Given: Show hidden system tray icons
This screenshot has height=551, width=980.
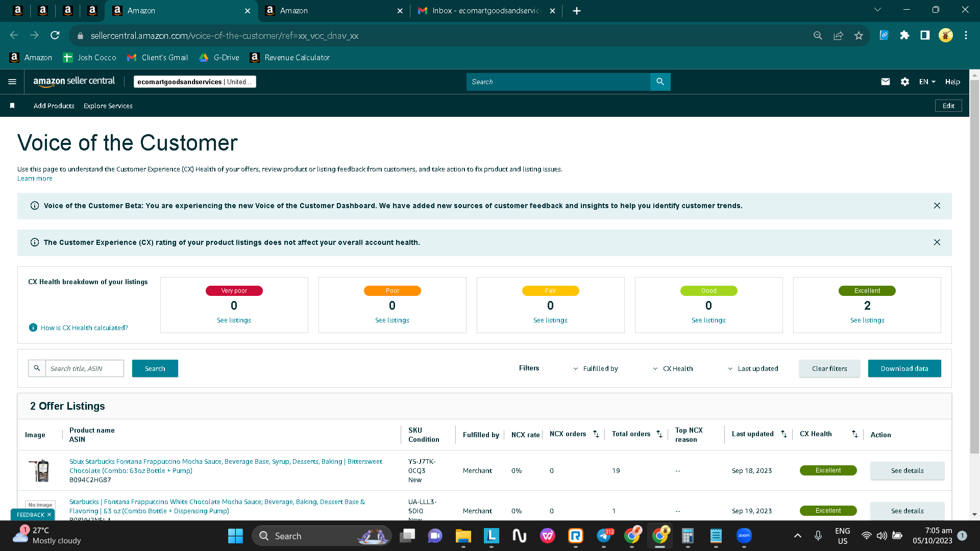Looking at the screenshot, I should [x=797, y=536].
